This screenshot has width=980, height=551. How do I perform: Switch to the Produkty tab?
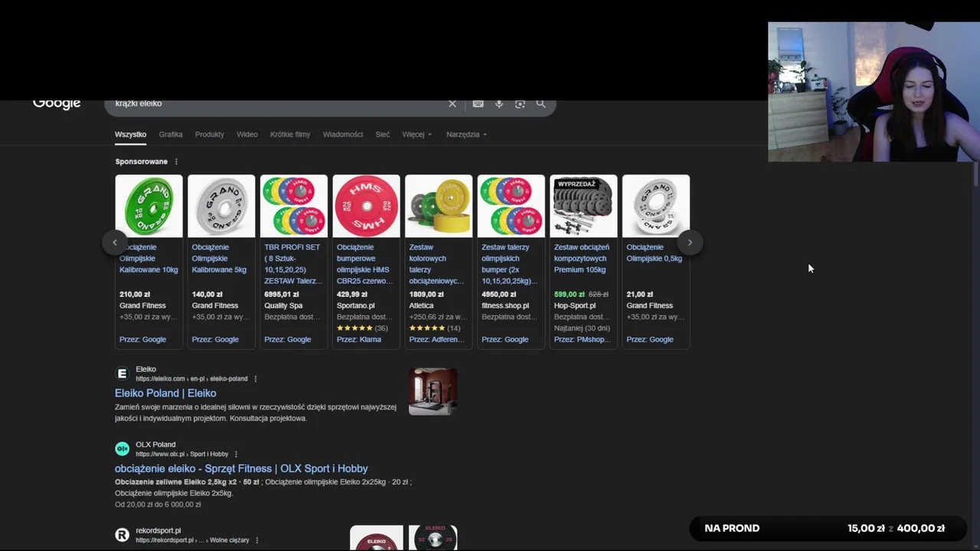[210, 135]
